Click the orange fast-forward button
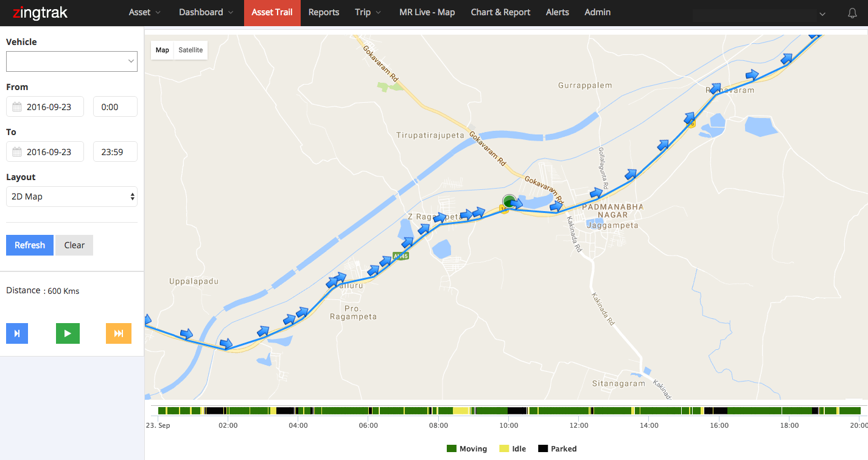 coord(119,333)
